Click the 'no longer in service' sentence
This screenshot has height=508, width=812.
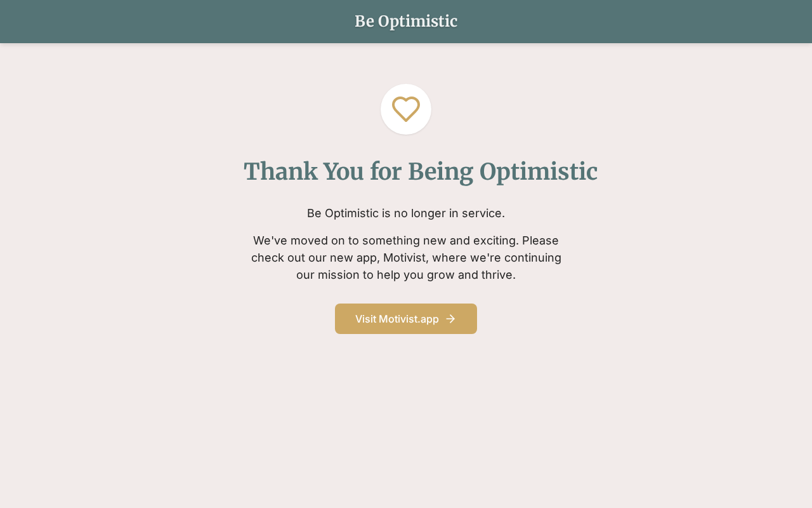[406, 213]
